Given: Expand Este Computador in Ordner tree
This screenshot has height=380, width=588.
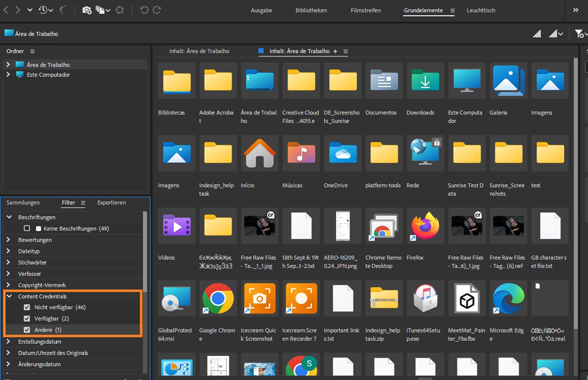Looking at the screenshot, I should pyautogui.click(x=8, y=75).
